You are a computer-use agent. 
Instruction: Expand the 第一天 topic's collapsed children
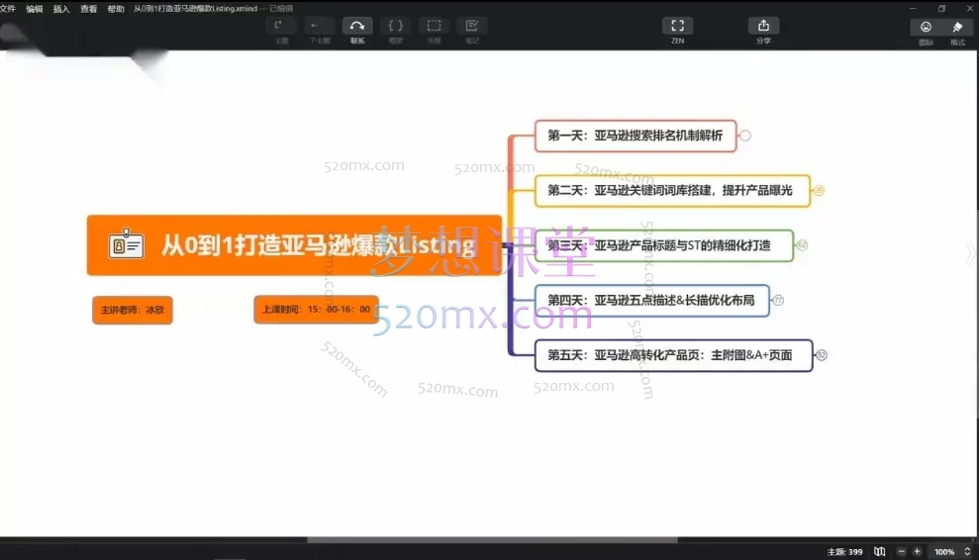click(x=745, y=136)
